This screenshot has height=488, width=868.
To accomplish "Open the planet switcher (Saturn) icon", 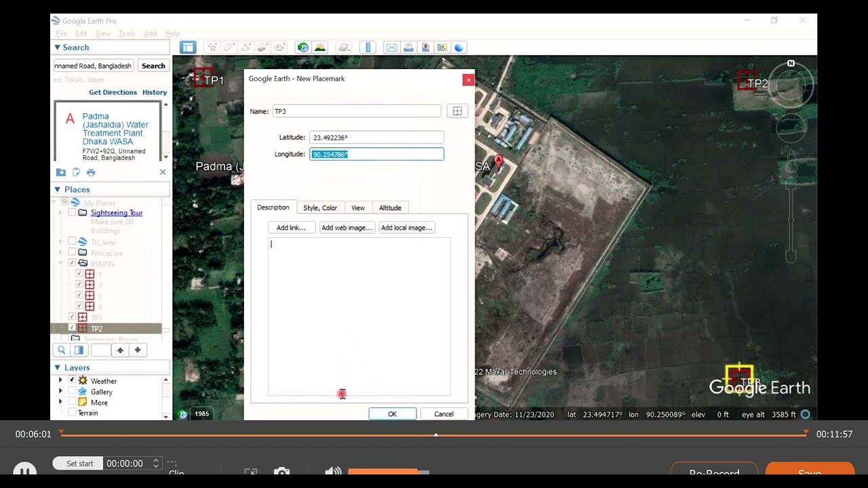I will (x=344, y=47).
